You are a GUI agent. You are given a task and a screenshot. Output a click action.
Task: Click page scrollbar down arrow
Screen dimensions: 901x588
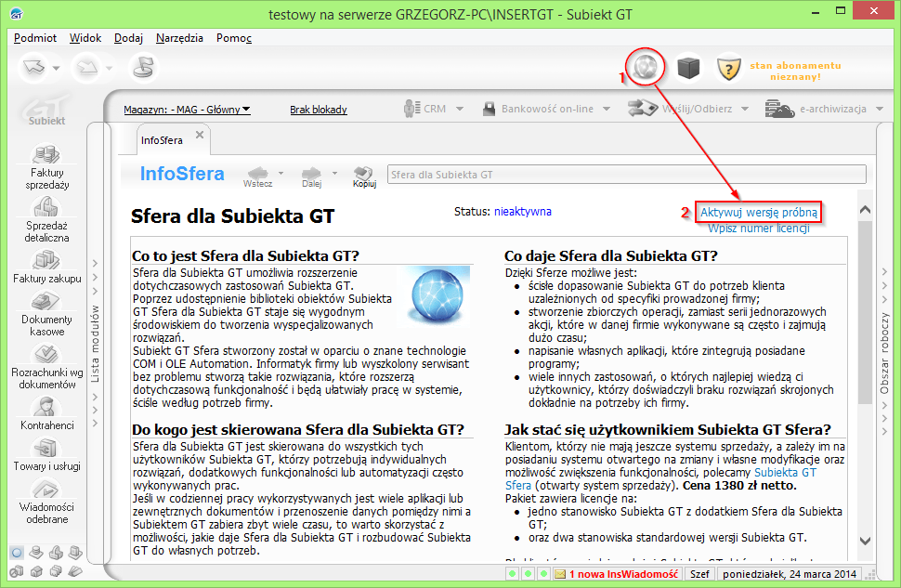[x=865, y=541]
